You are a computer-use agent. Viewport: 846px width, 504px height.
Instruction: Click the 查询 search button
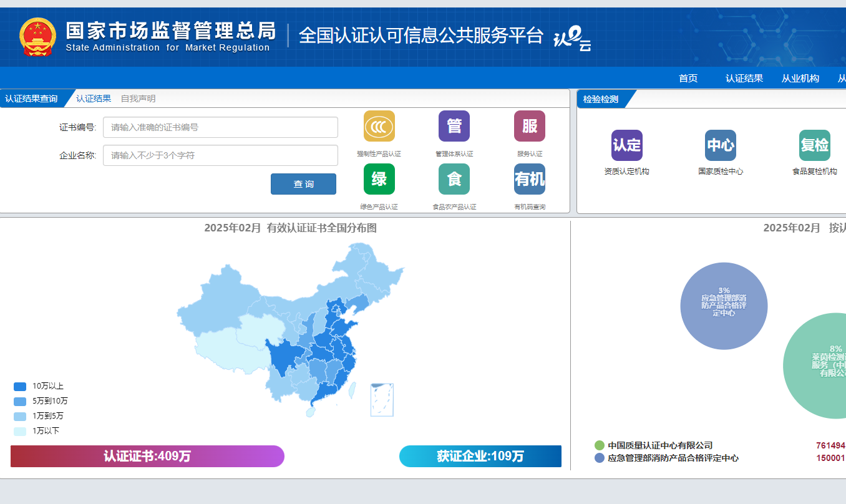[x=303, y=183]
